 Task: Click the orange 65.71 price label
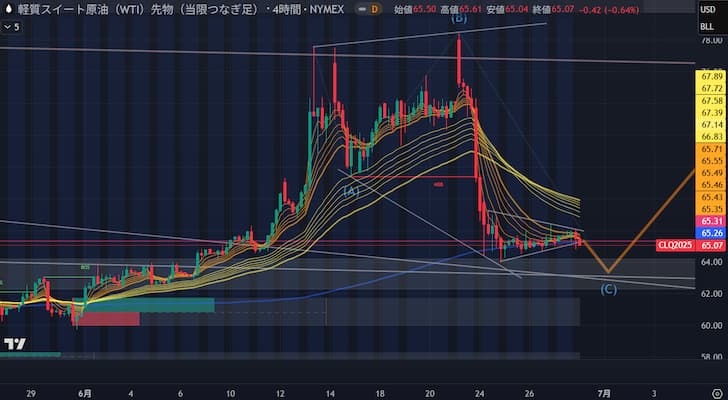point(712,148)
